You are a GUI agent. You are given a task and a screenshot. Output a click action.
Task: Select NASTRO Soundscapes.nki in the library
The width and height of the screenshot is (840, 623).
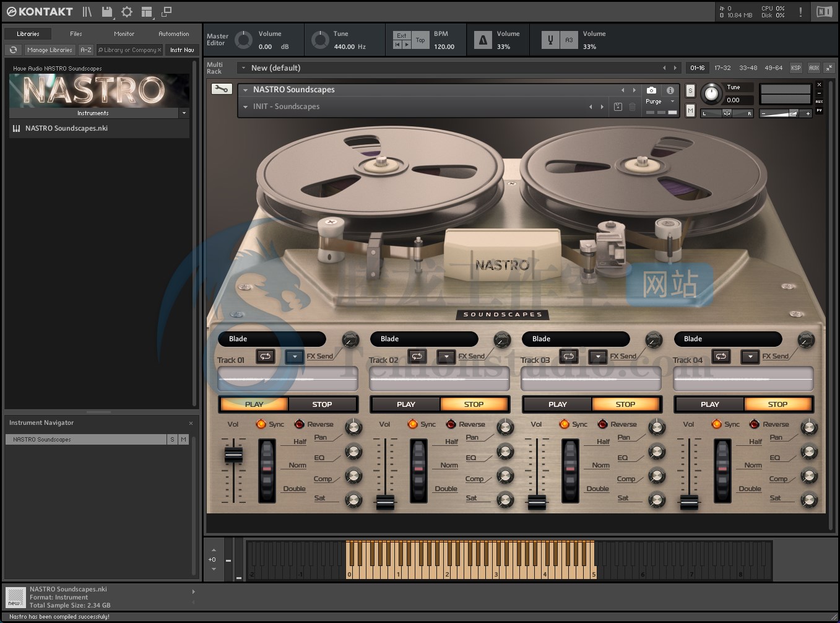[99, 129]
